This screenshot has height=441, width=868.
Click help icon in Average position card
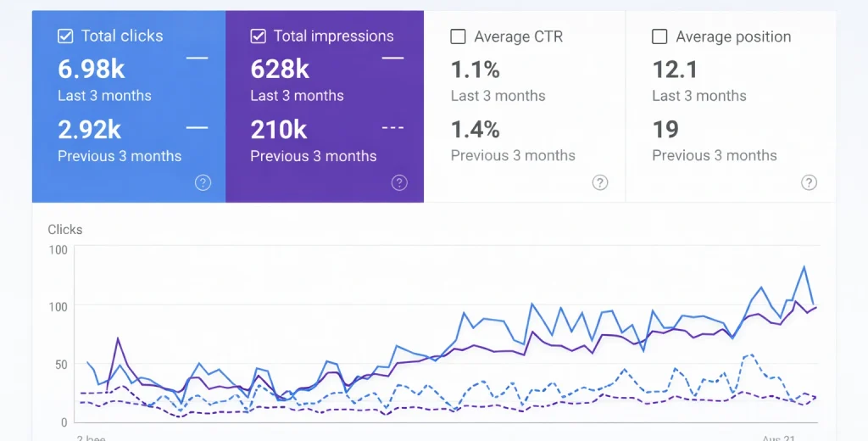810,182
